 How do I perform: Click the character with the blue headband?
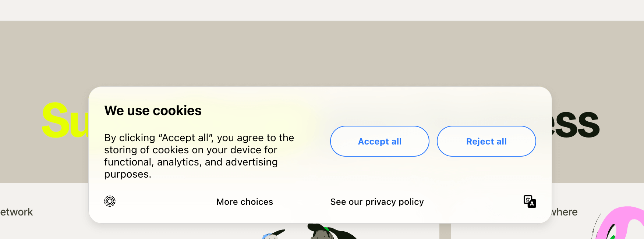click(272, 235)
